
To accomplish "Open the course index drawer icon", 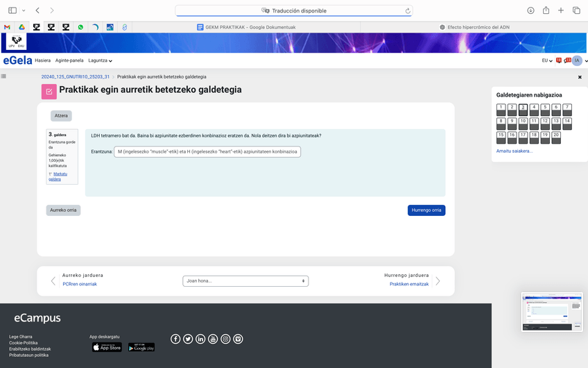I will pyautogui.click(x=3, y=76).
